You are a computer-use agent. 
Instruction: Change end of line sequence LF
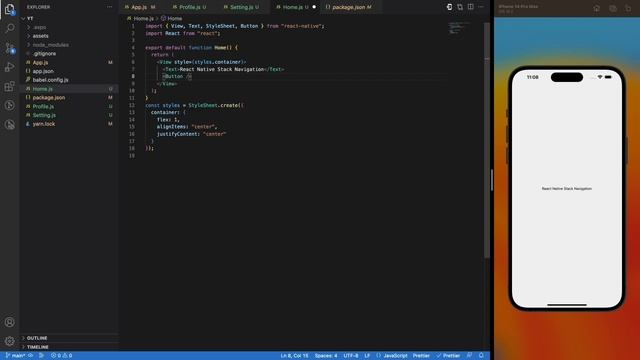tap(367, 356)
